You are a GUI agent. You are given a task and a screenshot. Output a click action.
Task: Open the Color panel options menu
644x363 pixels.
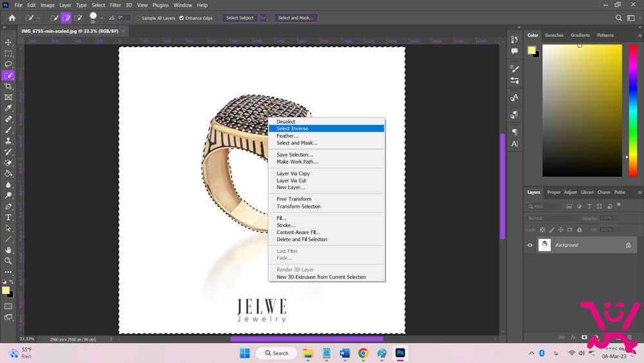(639, 35)
